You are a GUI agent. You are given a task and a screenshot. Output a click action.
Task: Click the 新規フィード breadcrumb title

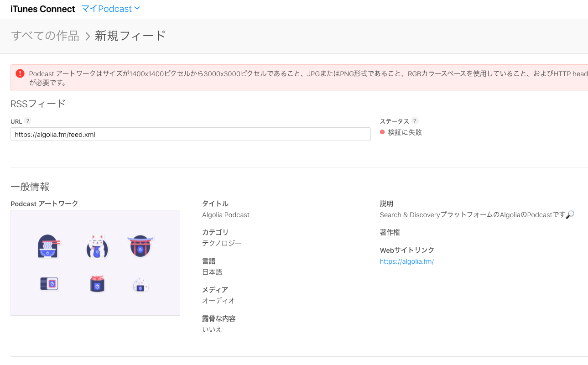(130, 36)
